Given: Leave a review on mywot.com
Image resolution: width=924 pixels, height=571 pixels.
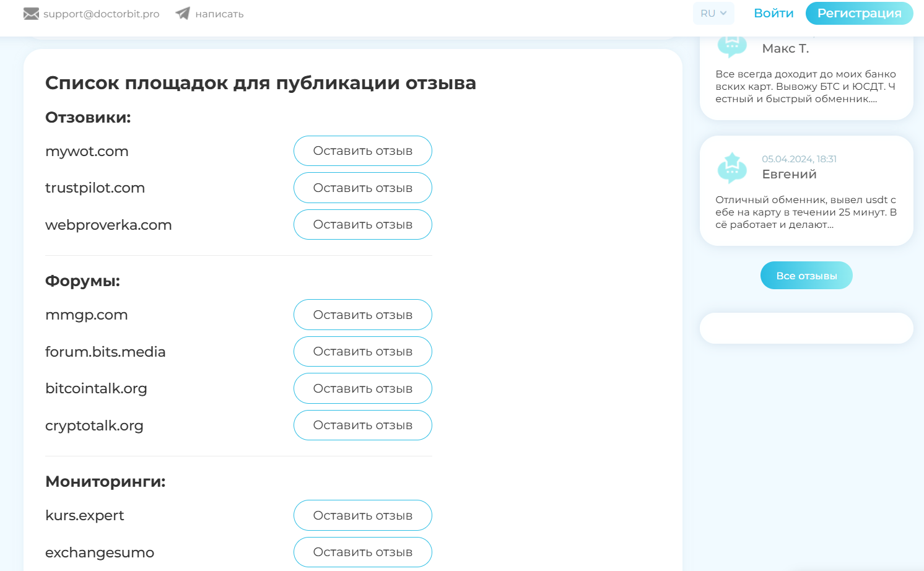Looking at the screenshot, I should [362, 151].
